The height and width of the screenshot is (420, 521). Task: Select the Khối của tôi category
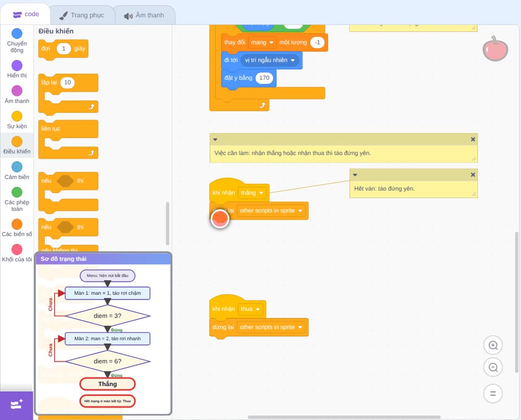17,253
